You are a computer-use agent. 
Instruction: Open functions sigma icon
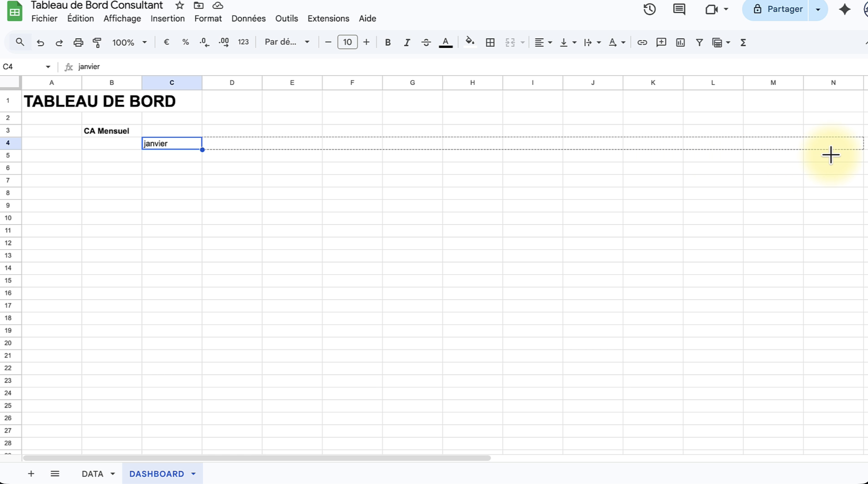pos(743,43)
